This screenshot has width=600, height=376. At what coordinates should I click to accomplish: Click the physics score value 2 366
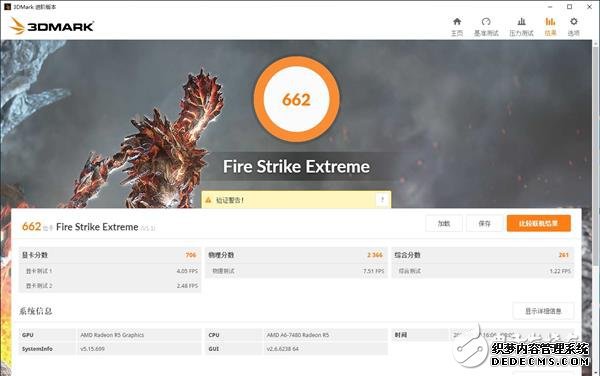coord(375,255)
